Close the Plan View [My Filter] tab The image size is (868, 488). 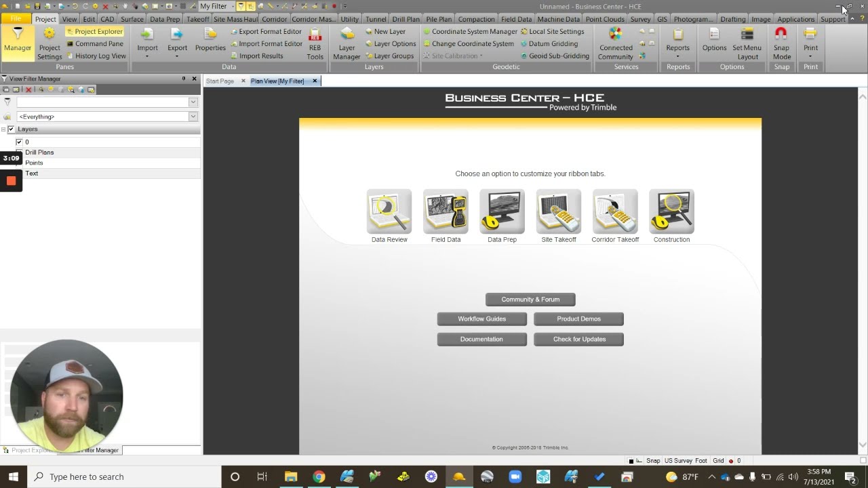click(x=315, y=81)
